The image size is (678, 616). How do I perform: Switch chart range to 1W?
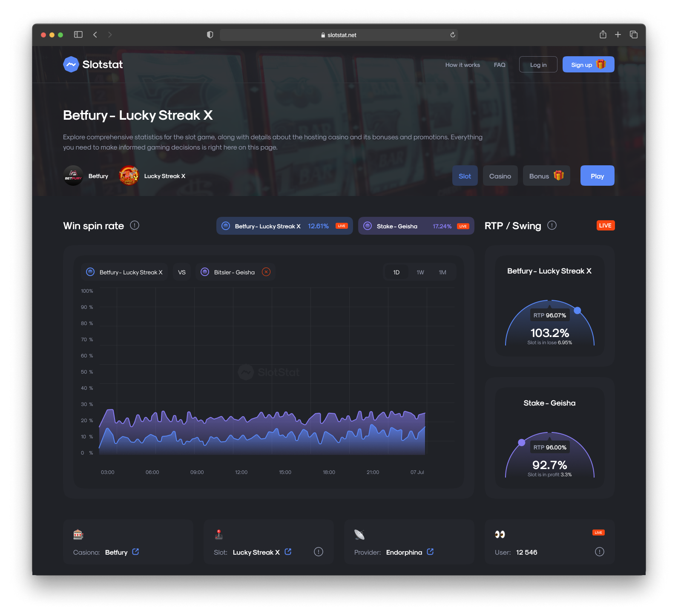[420, 272]
